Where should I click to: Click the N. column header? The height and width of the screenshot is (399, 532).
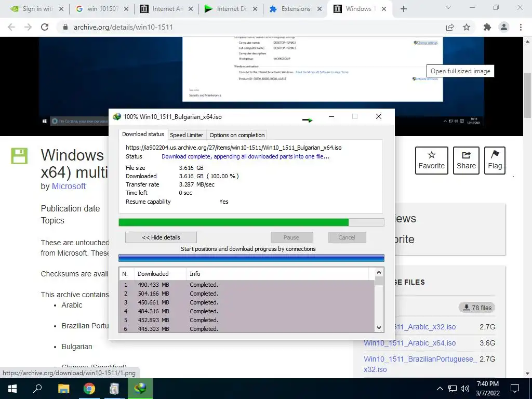pyautogui.click(x=126, y=273)
